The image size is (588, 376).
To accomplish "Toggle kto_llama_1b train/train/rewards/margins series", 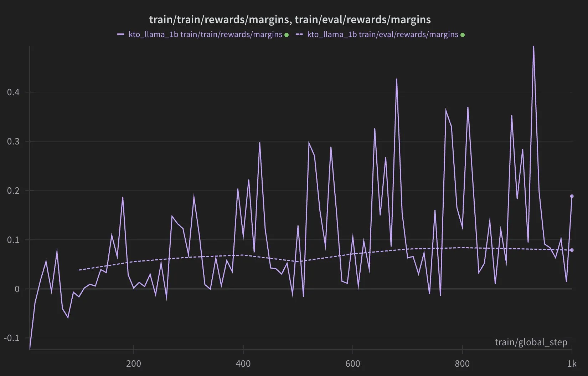I will 205,35.
